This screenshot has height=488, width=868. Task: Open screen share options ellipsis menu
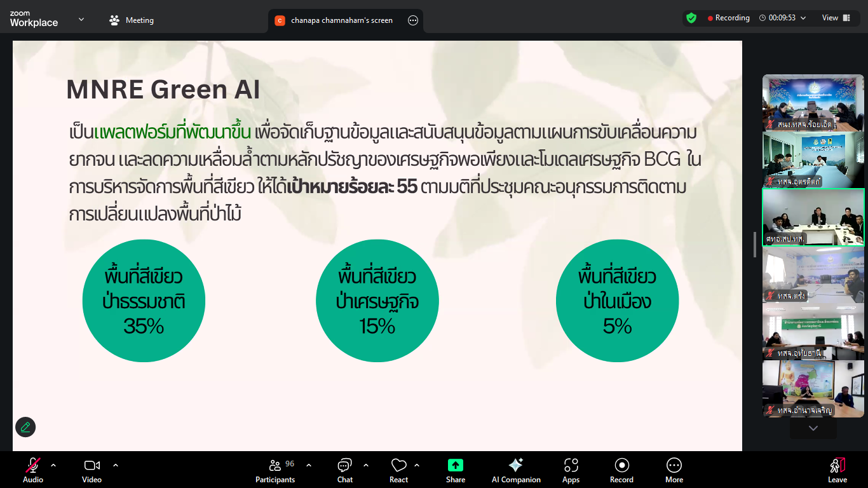click(x=413, y=20)
